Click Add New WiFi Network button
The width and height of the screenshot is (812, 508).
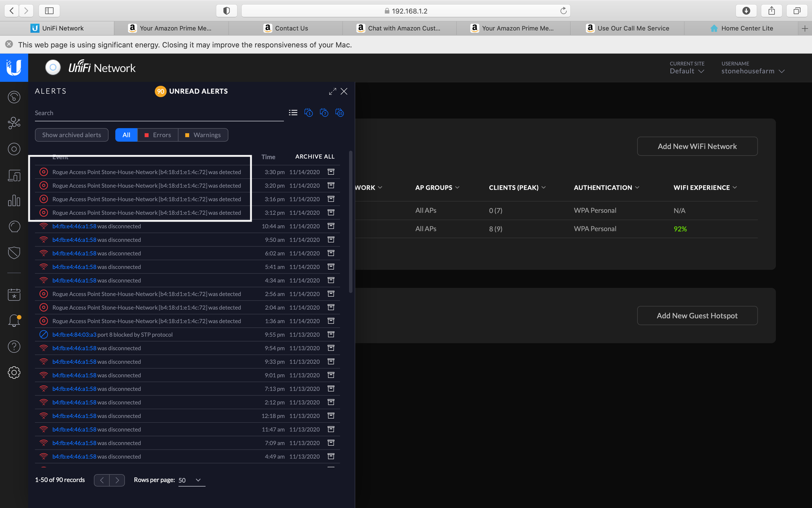pyautogui.click(x=697, y=146)
